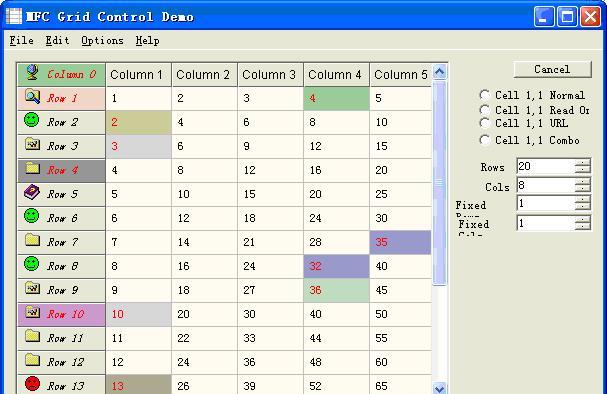The width and height of the screenshot is (607, 394).
Task: Select cell 27 in Row 9
Action: pos(271,291)
